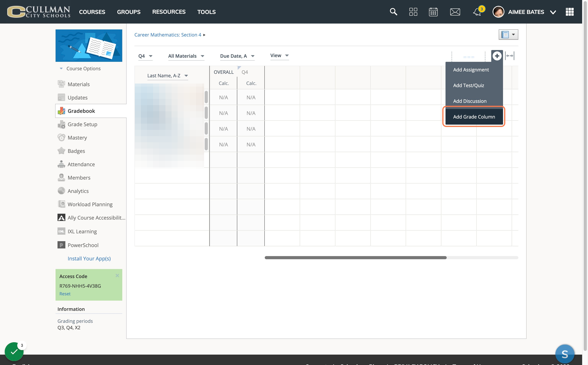Expand the Due Date sort dropdown
This screenshot has width=588, height=365.
[237, 56]
